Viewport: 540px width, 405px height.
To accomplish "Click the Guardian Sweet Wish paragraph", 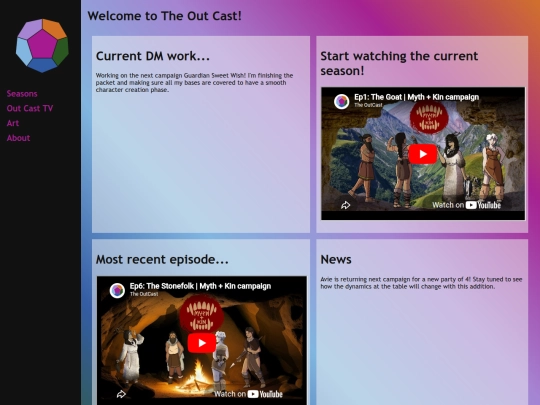I will click(x=195, y=83).
